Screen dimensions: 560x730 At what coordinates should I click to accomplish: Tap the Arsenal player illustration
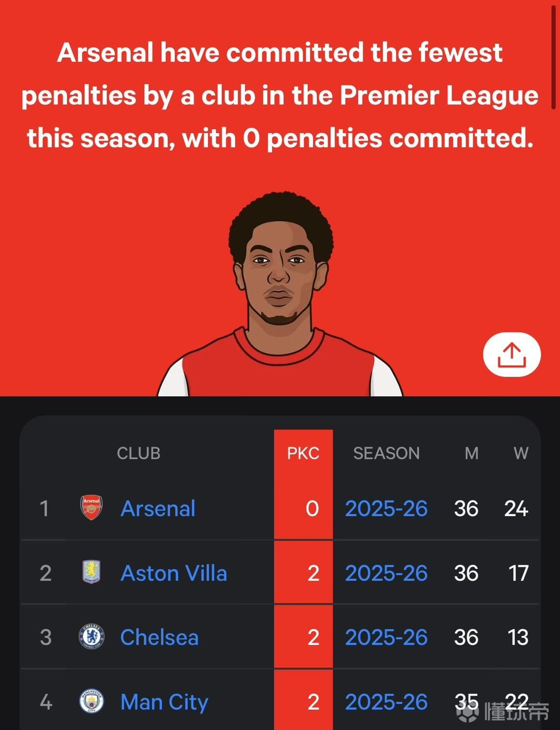[x=280, y=294]
